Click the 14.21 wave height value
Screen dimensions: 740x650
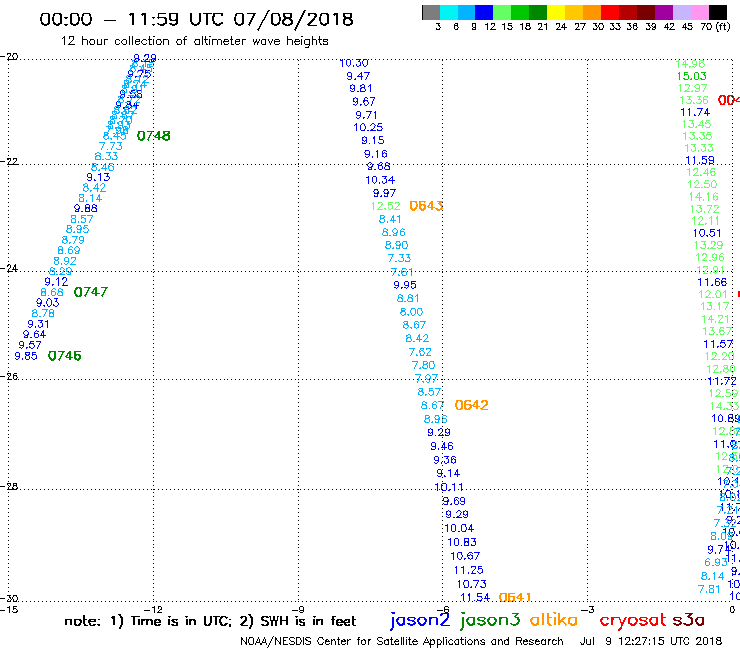[x=715, y=319]
